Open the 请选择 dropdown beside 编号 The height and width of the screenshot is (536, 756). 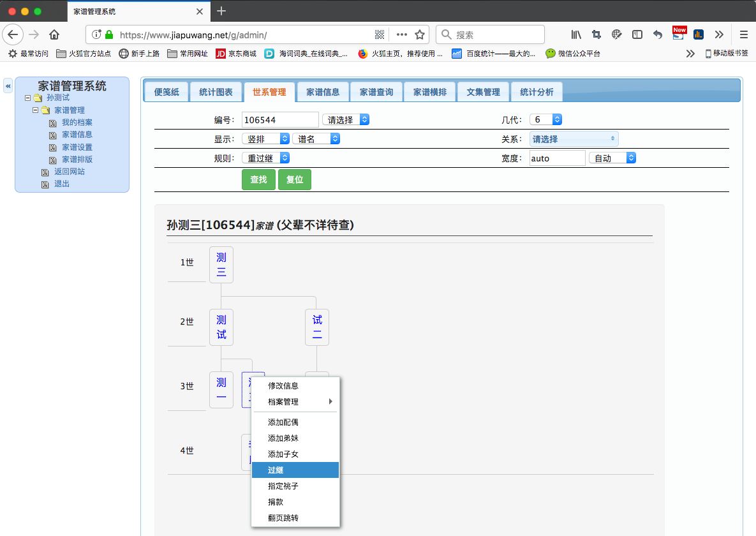click(x=346, y=120)
